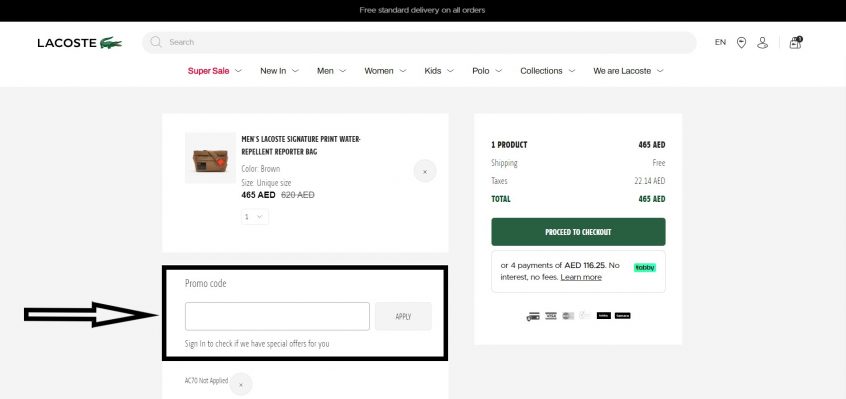Select the 1 PRODUCT summary label
Screen dimensions: 846x399
[x=509, y=145]
